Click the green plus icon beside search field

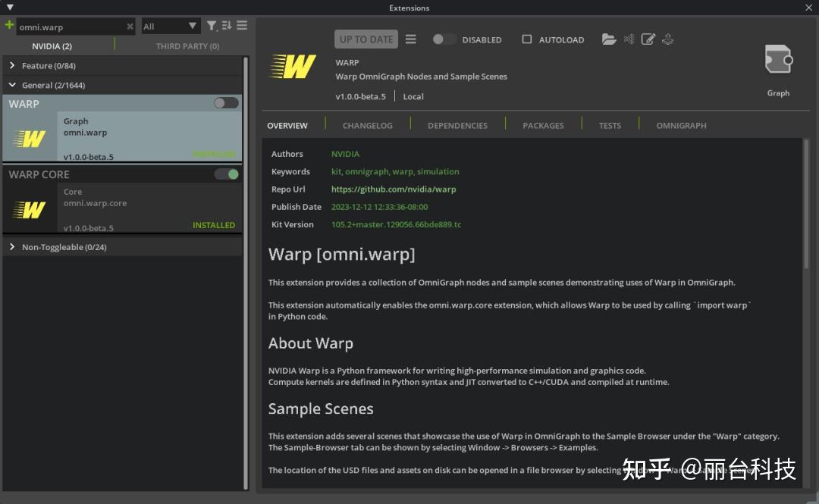click(8, 25)
